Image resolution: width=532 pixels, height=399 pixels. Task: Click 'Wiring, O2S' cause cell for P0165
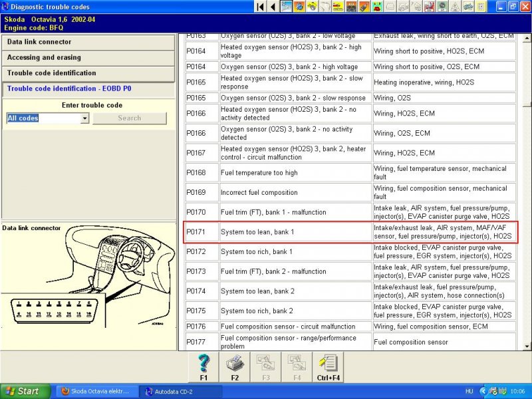(x=444, y=98)
